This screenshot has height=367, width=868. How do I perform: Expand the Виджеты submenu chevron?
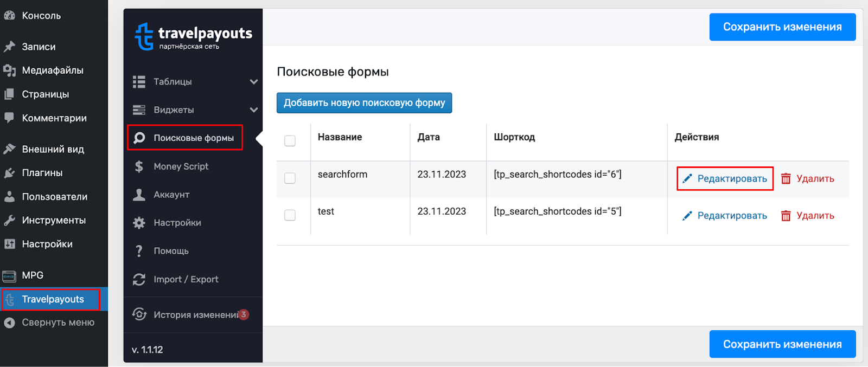253,110
